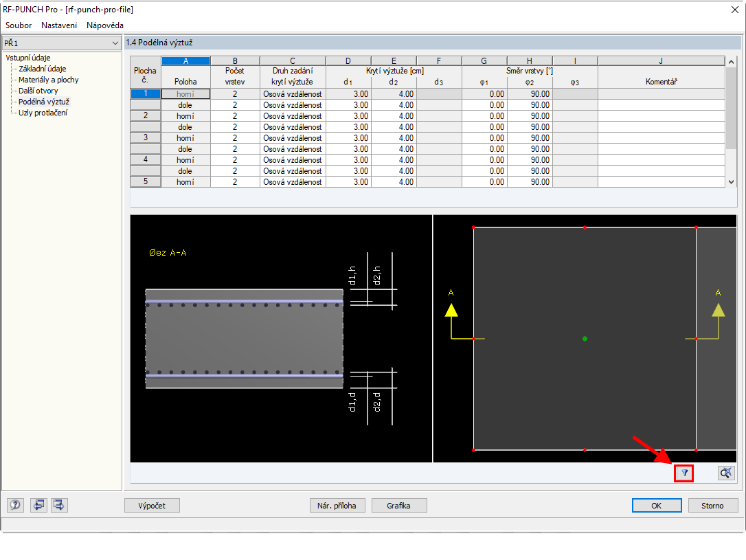Select Uzly protlačení in tree
The image size is (746, 560).
tap(43, 112)
